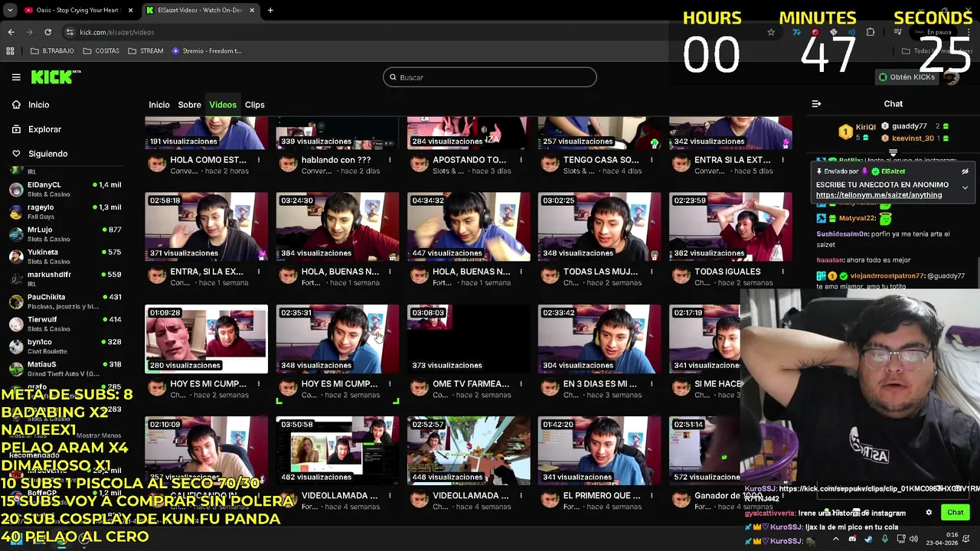Open options for OME TV FARMEA video
980x551 pixels.
[x=521, y=383]
